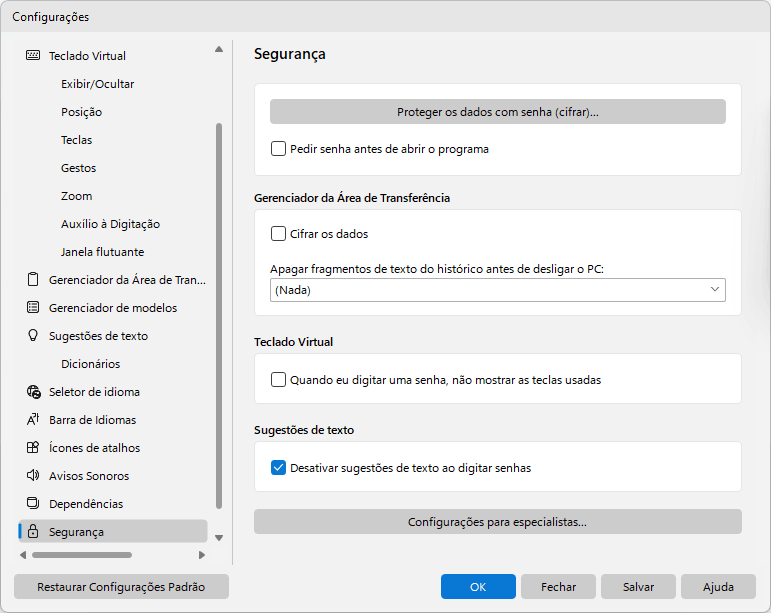Click the clipboard icon beside Gerenciador da Área de Tran...

(33, 279)
